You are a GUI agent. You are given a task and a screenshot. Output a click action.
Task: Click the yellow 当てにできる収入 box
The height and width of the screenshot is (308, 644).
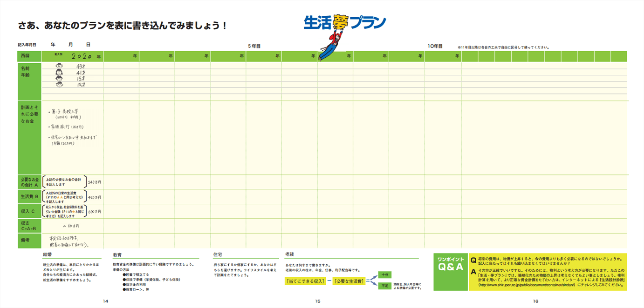305,281
